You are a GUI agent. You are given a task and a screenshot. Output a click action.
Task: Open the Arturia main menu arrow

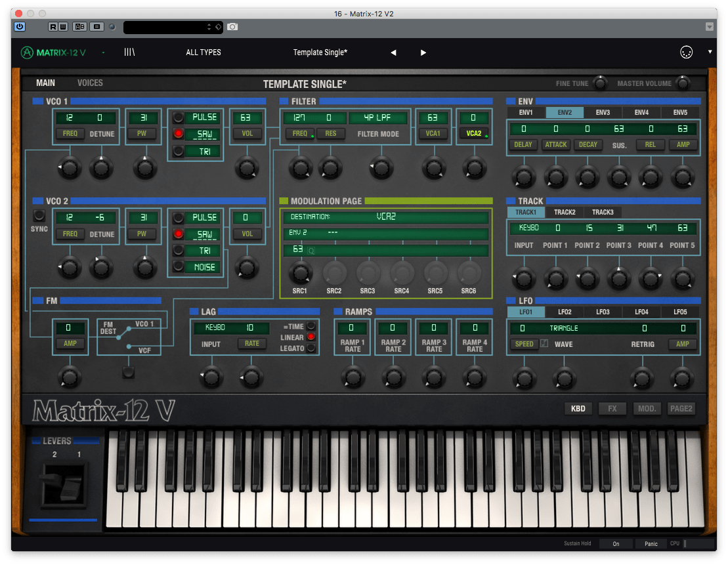point(103,53)
